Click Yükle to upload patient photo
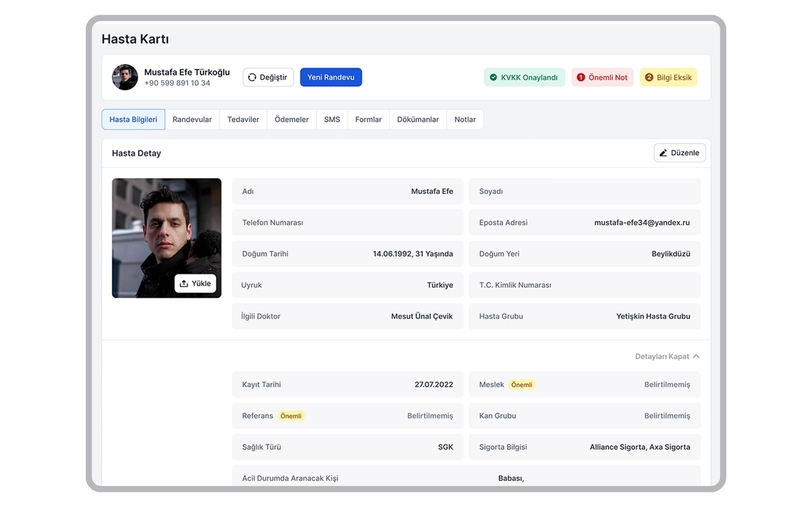 click(x=195, y=284)
